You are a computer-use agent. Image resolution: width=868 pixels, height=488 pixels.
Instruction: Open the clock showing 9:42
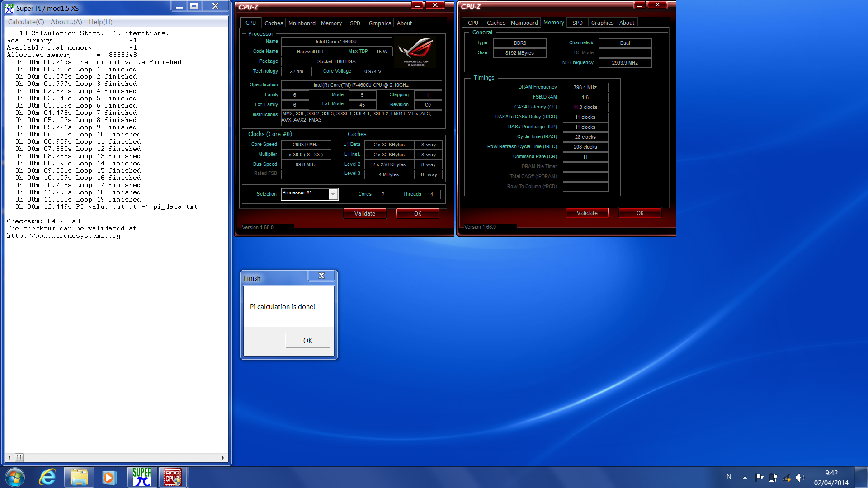pos(831,478)
